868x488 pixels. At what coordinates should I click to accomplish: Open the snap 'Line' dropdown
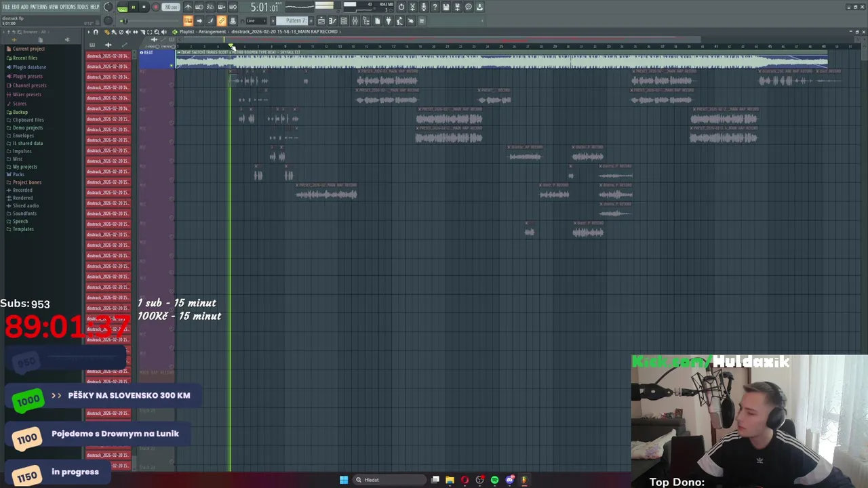tap(256, 20)
